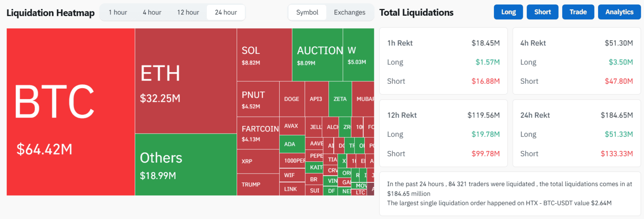
Task: Select the FARTCOIN tile
Action: tap(258, 133)
